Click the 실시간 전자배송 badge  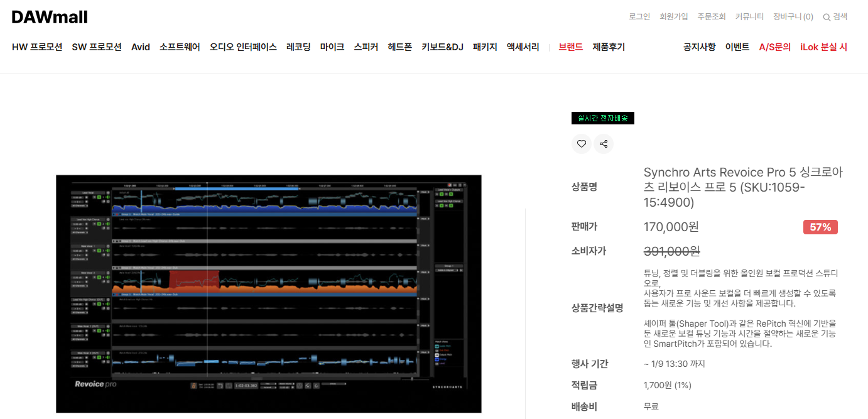pyautogui.click(x=602, y=118)
